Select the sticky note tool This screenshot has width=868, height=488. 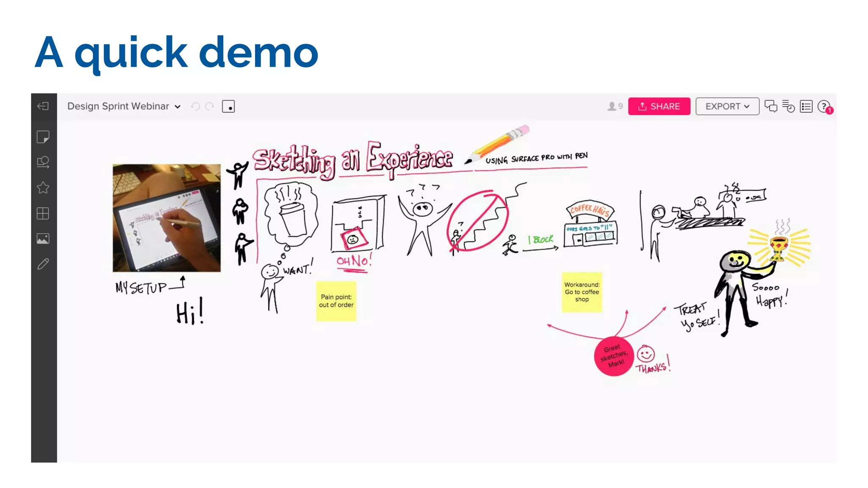pos(43,137)
